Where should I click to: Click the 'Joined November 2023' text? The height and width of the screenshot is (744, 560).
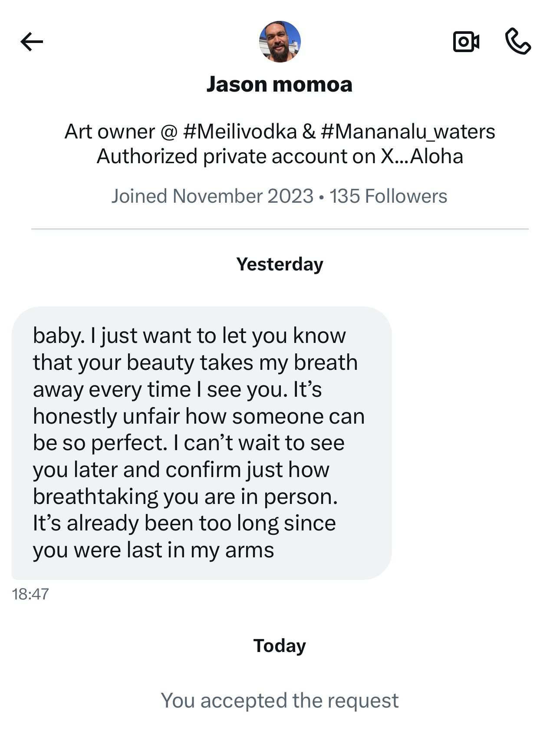(x=212, y=196)
